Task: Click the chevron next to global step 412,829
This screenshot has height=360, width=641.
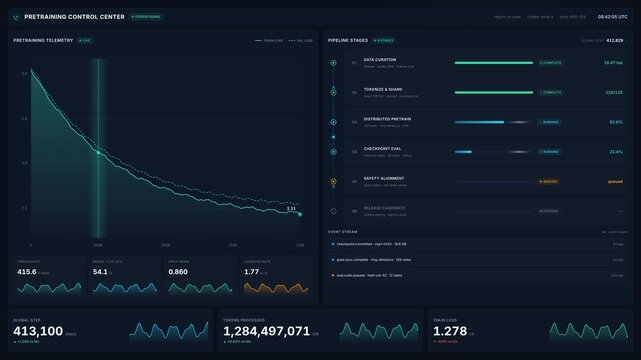Action: point(627,40)
